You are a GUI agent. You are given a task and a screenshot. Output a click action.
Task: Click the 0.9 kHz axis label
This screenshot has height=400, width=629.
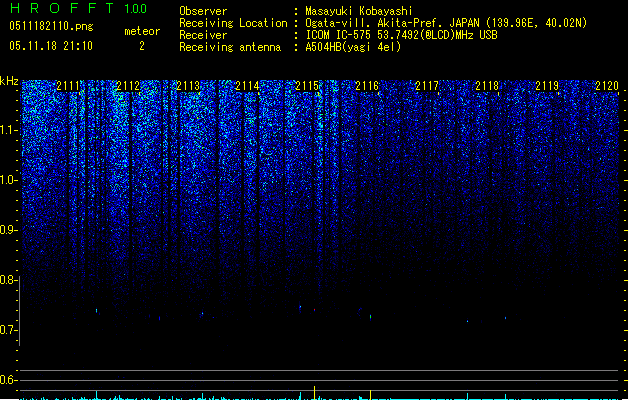pyautogui.click(x=8, y=230)
